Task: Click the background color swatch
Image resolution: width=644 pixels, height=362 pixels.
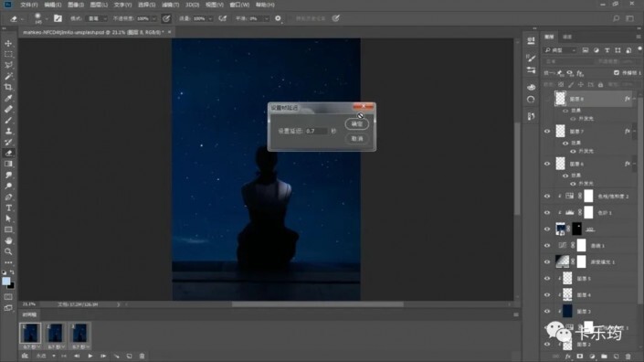Action: click(12, 285)
